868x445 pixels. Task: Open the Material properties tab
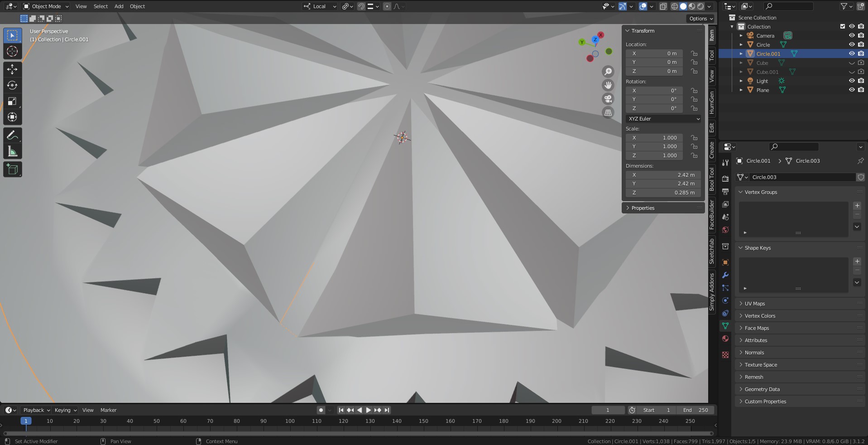[725, 339]
